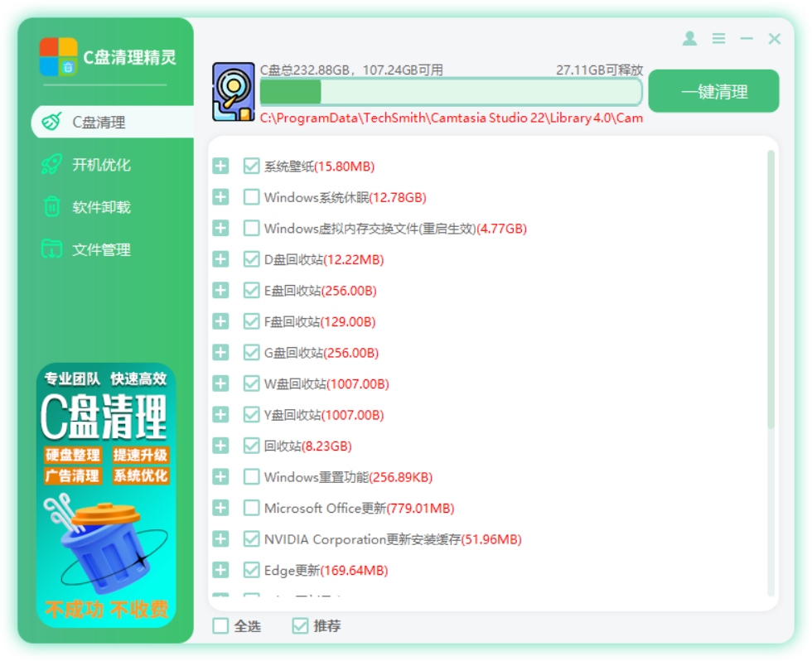This screenshot has width=812, height=661.
Task: Check the Microsoft Office更新 checkbox
Action: point(251,508)
